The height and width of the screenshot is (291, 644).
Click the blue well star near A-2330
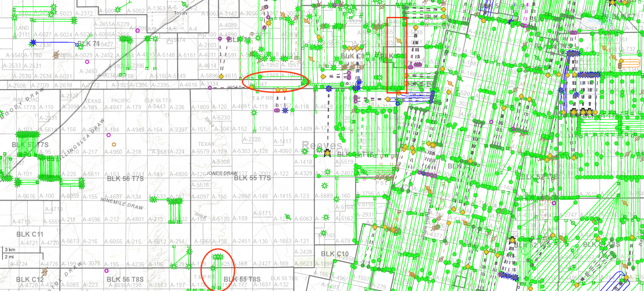coord(33,43)
